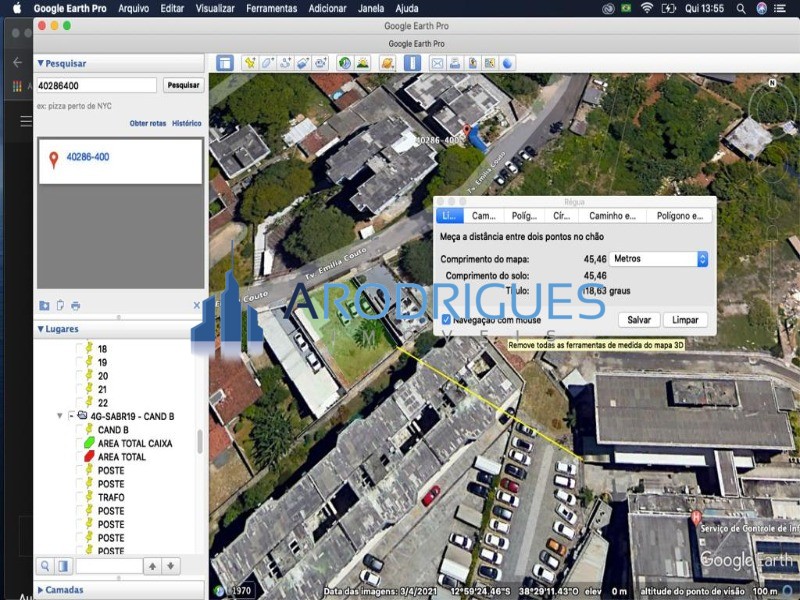Switch to the Caminho tab in the Régua dialog
800x600 pixels.
612,215
